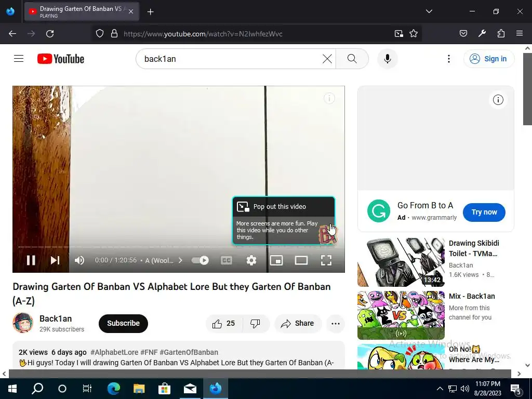Click Try now on Grammarly ad
The height and width of the screenshot is (399, 532).
coord(484,212)
